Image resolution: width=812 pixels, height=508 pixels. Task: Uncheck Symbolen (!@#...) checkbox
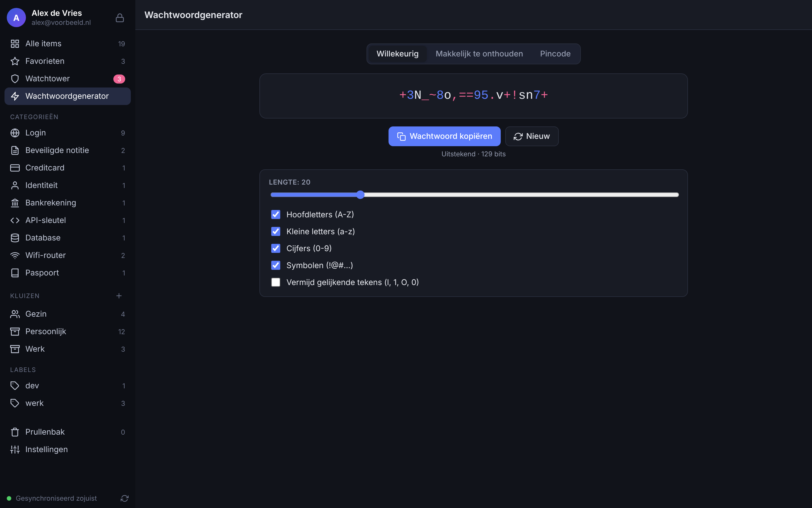point(275,265)
